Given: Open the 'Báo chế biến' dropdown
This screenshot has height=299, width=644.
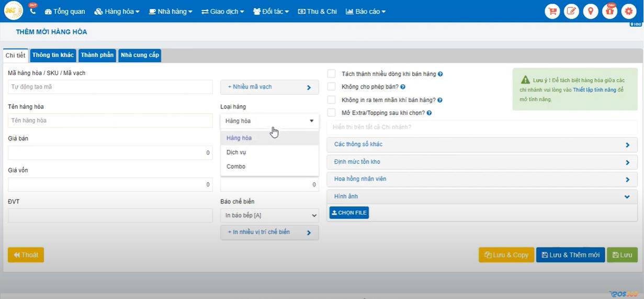Looking at the screenshot, I should [x=269, y=215].
